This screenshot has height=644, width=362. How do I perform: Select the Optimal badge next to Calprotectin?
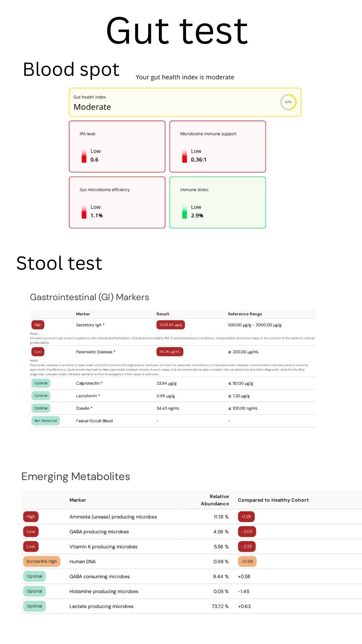pos(41,383)
